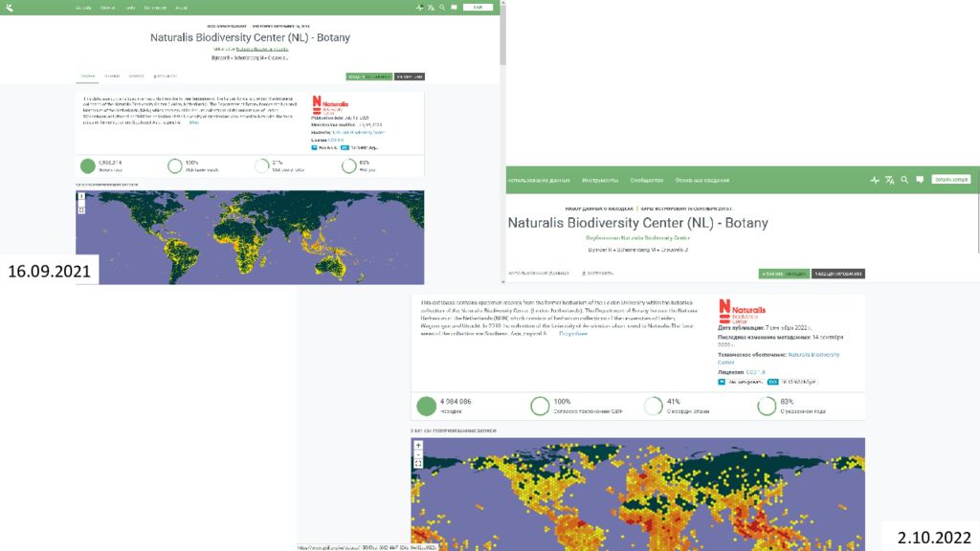Follow Naturalis publisher link under Russian page title
The image size is (980, 551).
(656, 238)
